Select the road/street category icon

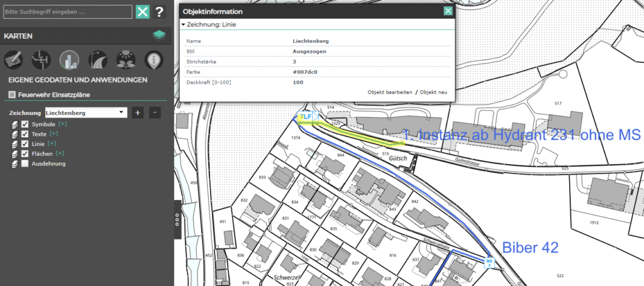pyautogui.click(x=97, y=60)
